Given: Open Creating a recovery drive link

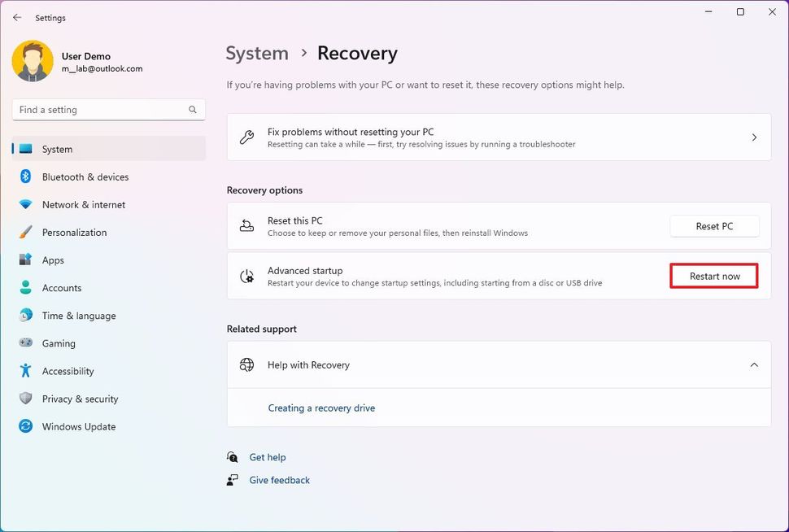Looking at the screenshot, I should pos(321,408).
